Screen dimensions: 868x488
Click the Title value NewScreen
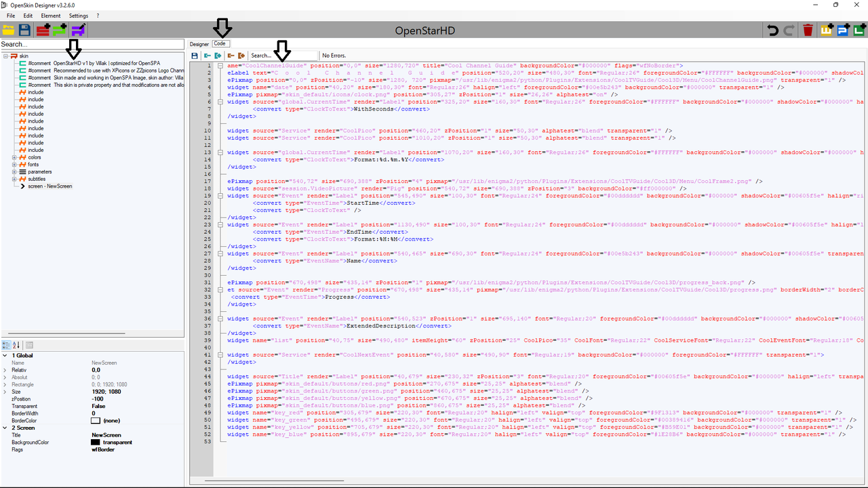click(x=106, y=435)
